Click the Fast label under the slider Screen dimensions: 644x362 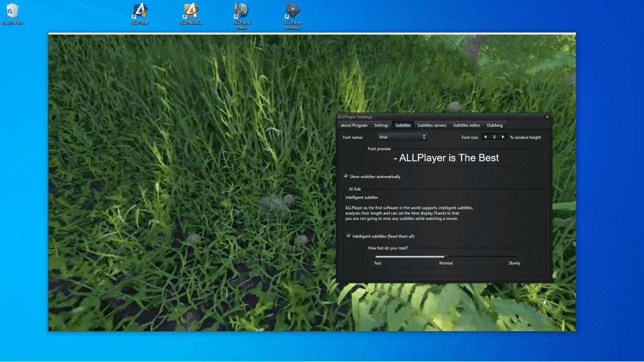(378, 263)
